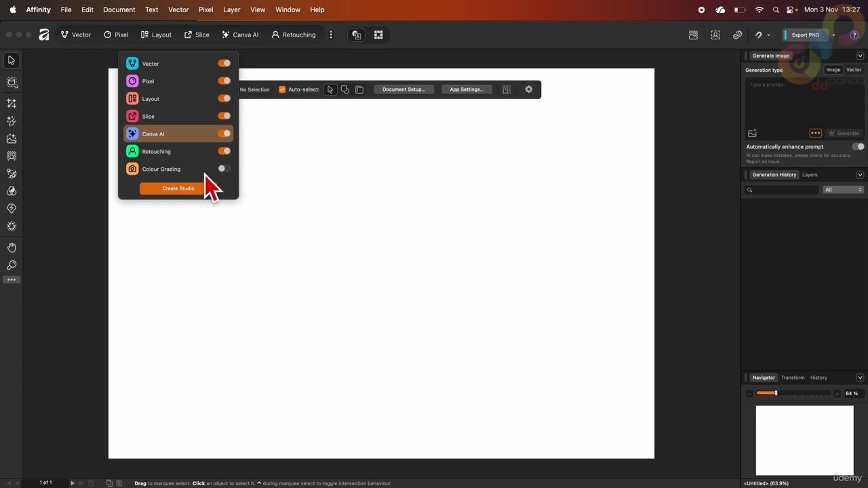Select the Move tool arrow in the left toolbar

[x=12, y=60]
